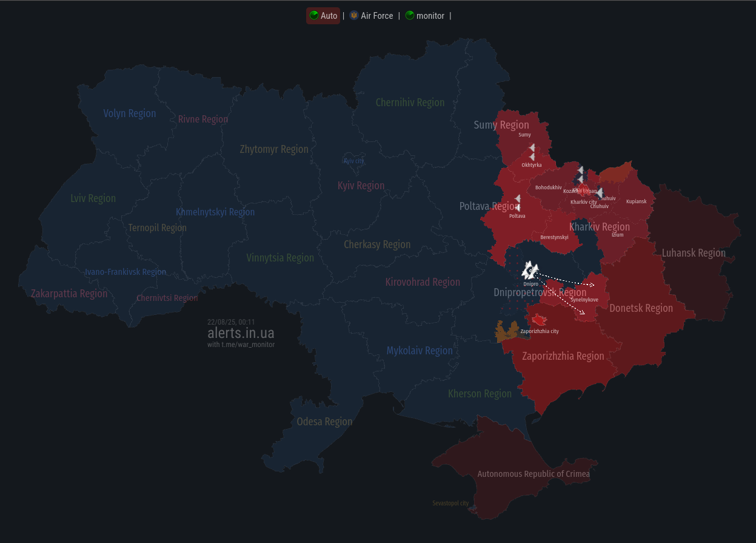Select the Rivne Region label
Image resolution: width=756 pixels, height=543 pixels.
pyautogui.click(x=203, y=120)
